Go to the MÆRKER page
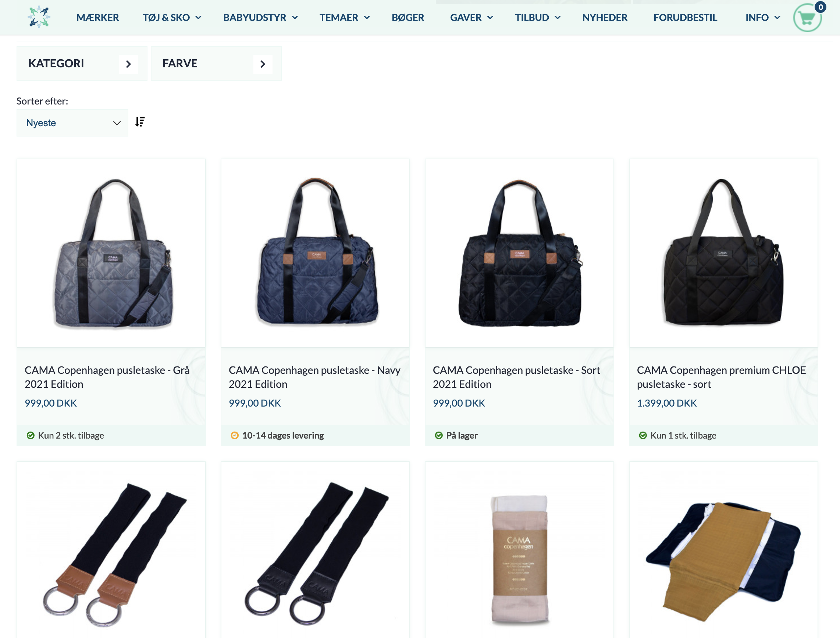This screenshot has height=638, width=840. [97, 18]
